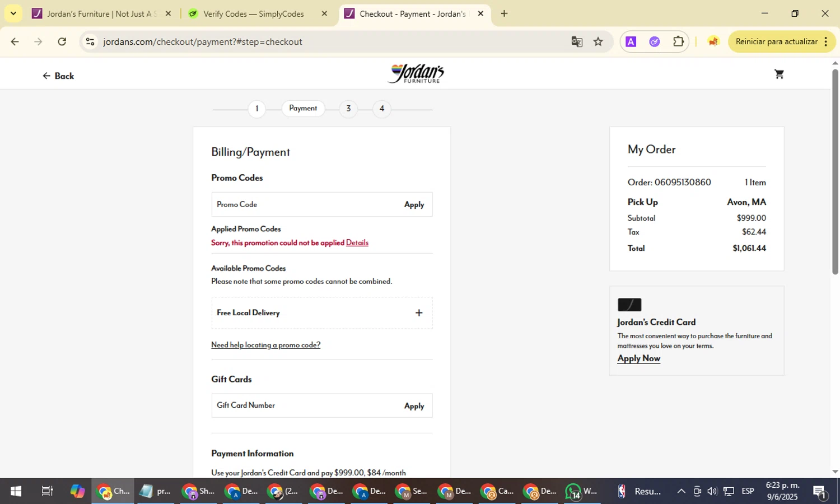The height and width of the screenshot is (504, 840).
Task: View site information icon in address bar
Action: (90, 41)
